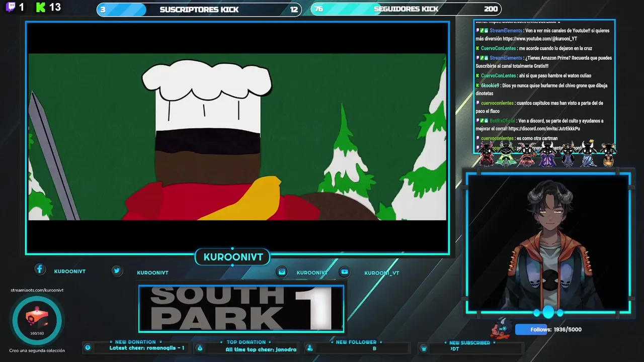Image resolution: width=644 pixels, height=362 pixels.
Task: Click 'All time top cheer: janodra' text
Action: coord(261,349)
